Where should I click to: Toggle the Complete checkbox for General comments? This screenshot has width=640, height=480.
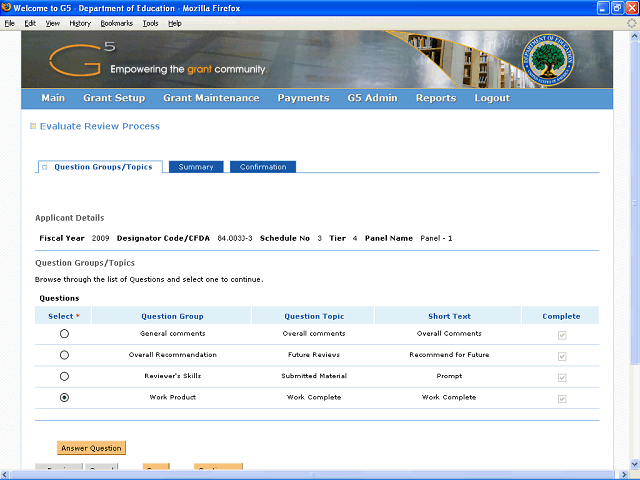coord(561,334)
